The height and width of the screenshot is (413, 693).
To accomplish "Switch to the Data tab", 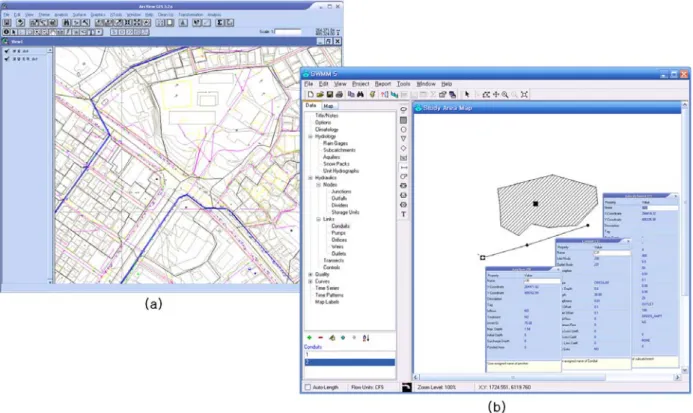I will click(311, 106).
